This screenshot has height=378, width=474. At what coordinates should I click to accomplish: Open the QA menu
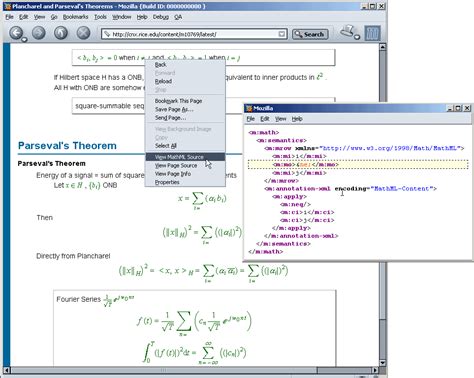pos(178,17)
